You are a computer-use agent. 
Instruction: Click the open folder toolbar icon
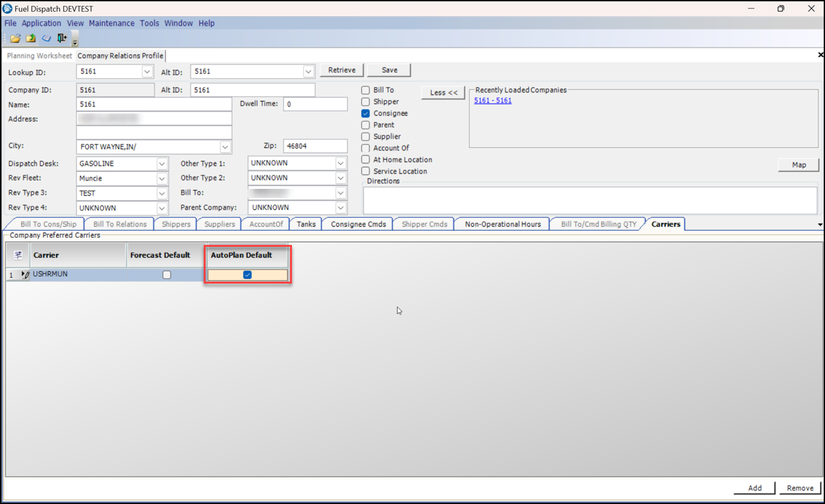[15, 39]
